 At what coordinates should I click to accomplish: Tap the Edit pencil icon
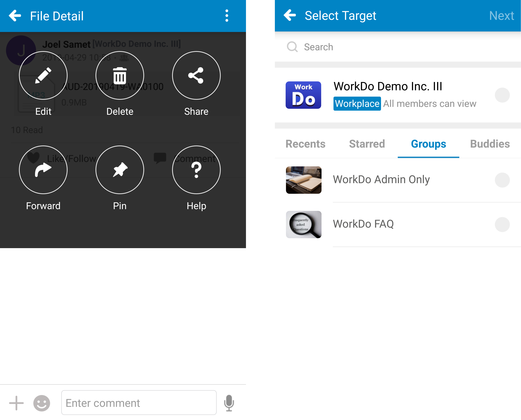click(x=43, y=75)
